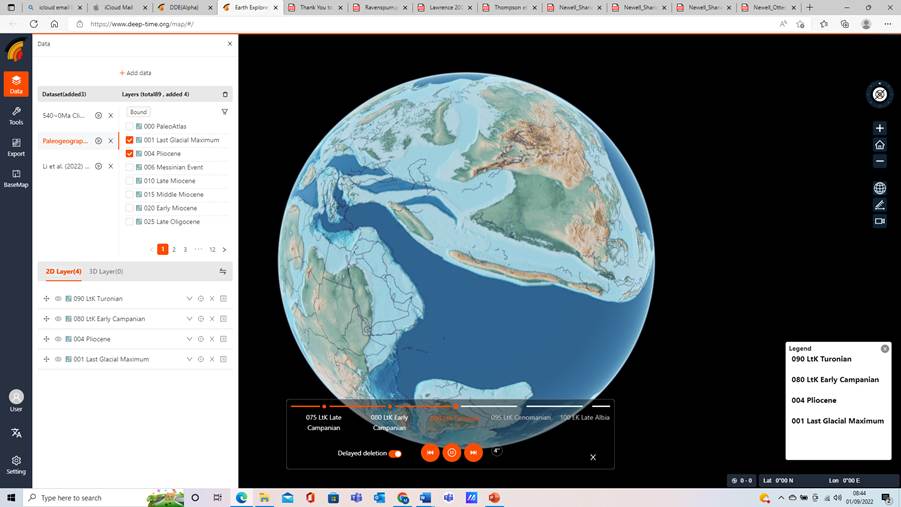Click the Add data button
This screenshot has width=901, height=507.
coord(135,73)
